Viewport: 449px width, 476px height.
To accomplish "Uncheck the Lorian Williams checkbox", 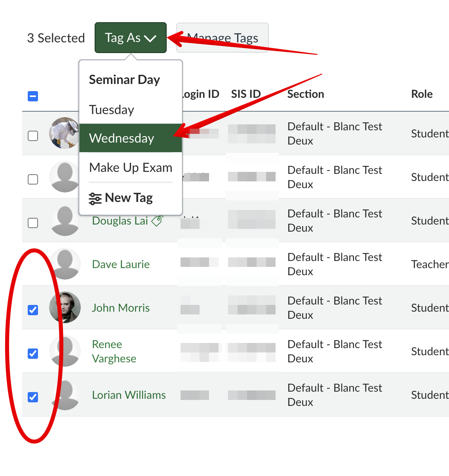I will (x=33, y=397).
